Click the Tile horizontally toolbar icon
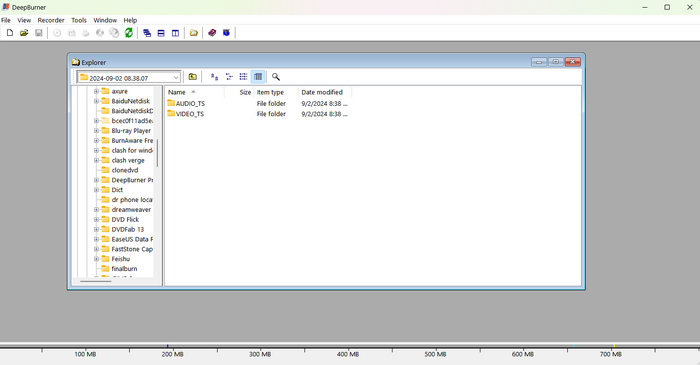The image size is (700, 365). (x=161, y=33)
